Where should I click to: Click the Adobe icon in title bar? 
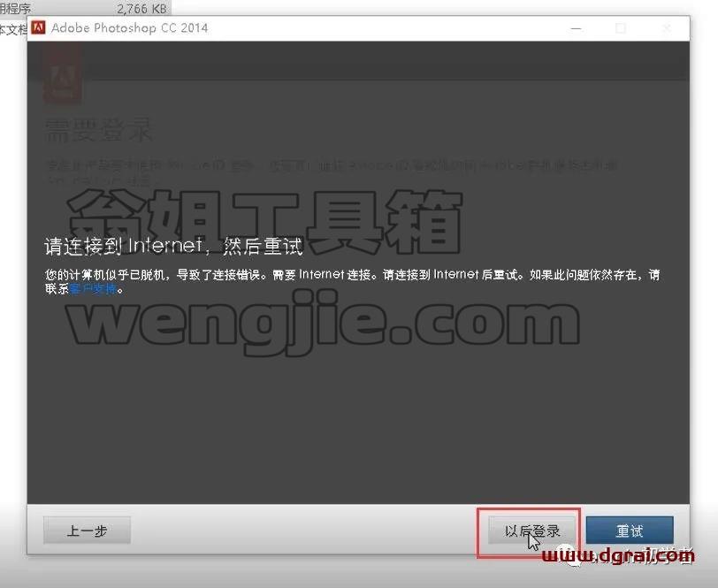point(39,28)
